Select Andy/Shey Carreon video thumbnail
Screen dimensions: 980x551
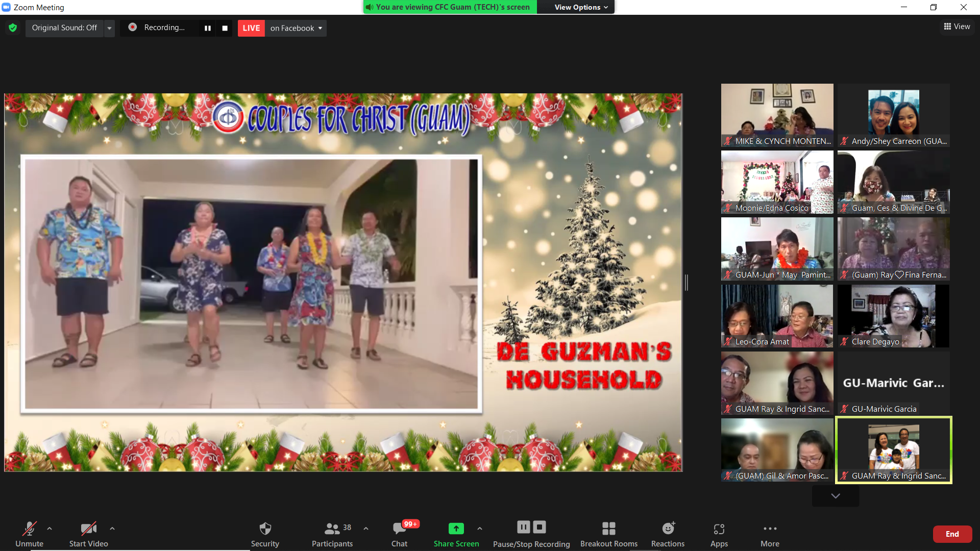click(x=893, y=115)
